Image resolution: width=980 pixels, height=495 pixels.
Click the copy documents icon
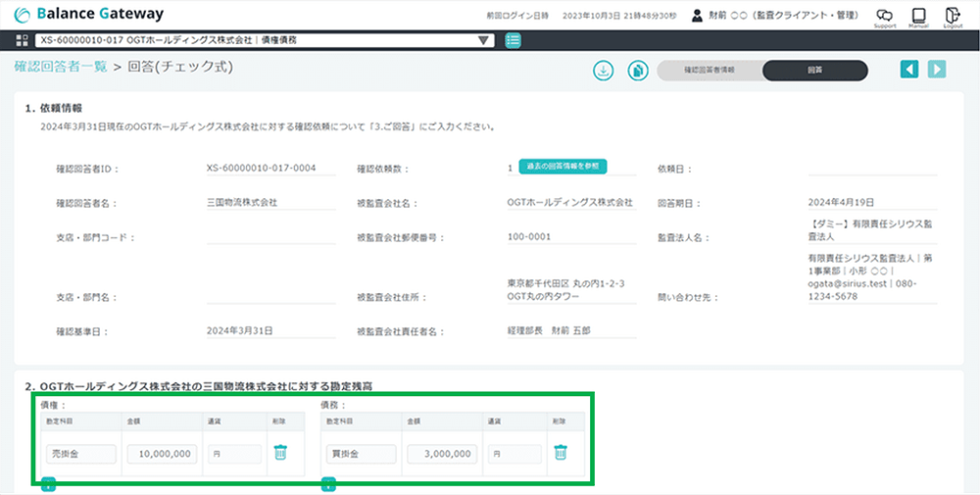pos(637,71)
